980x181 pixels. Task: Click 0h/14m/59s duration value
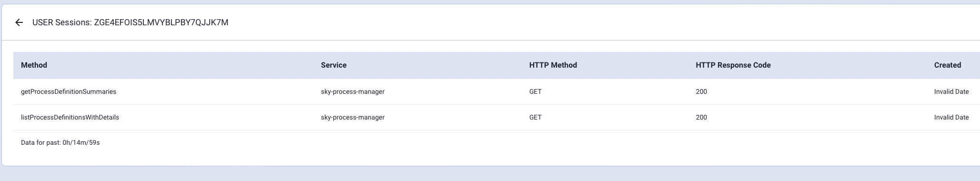coord(81,142)
